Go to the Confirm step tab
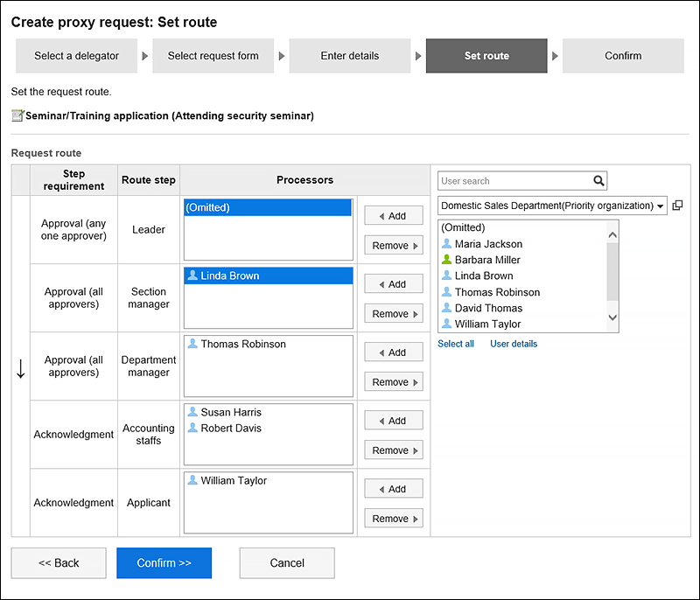The width and height of the screenshot is (700, 600). (623, 56)
